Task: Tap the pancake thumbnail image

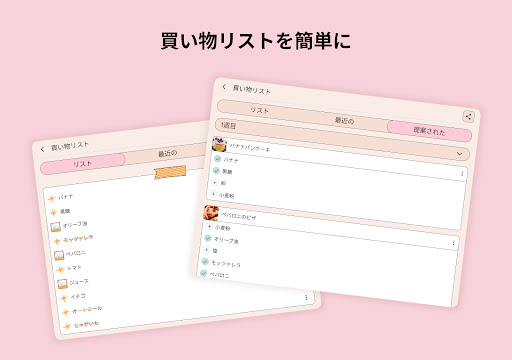Action: tap(219, 144)
